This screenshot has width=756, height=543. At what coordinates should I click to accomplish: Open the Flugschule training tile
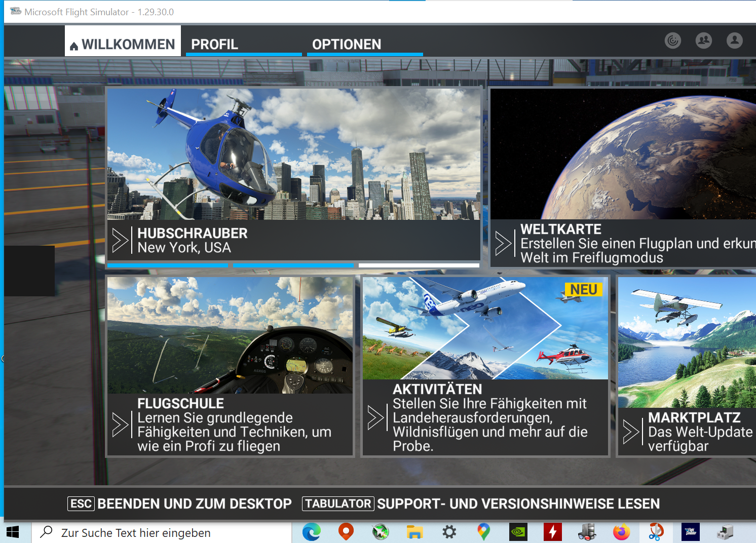[230, 366]
